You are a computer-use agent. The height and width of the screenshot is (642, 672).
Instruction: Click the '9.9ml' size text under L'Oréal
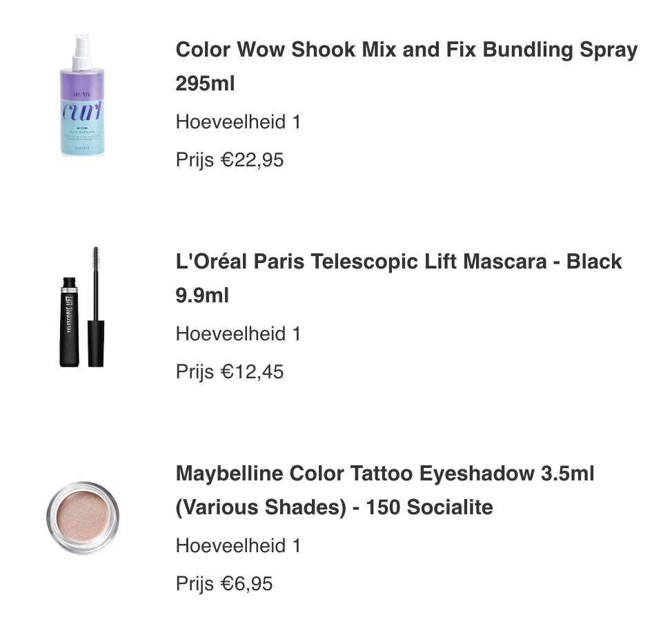(202, 295)
